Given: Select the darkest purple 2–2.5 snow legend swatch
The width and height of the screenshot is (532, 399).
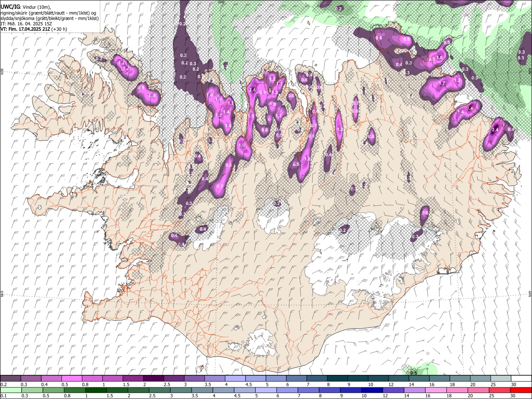Looking at the screenshot, I should click(153, 378).
